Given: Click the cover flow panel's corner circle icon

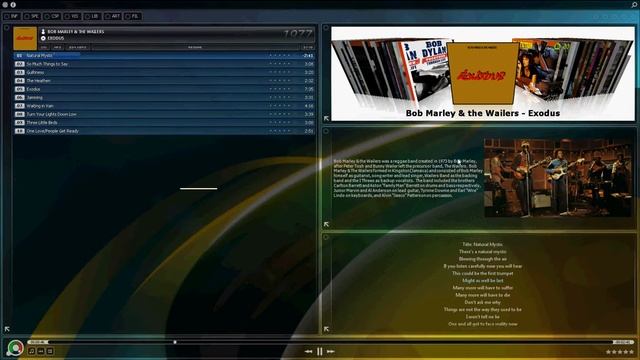Looking at the screenshot, I should click(x=326, y=28).
